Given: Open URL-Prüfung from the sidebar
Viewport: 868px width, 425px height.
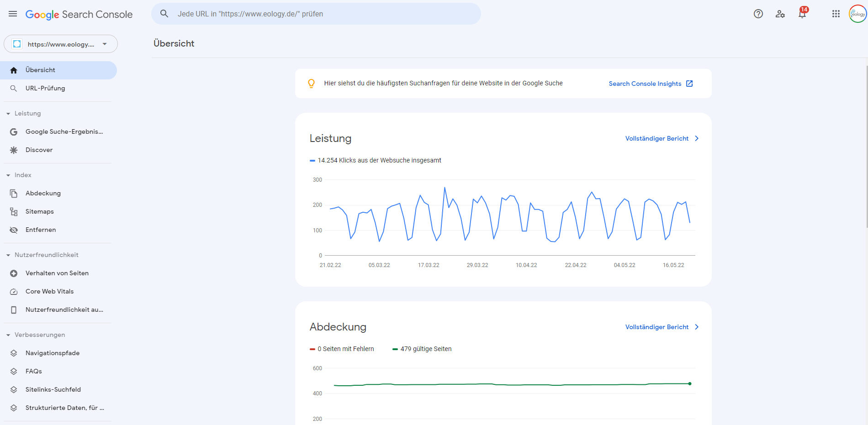Looking at the screenshot, I should point(58,89).
